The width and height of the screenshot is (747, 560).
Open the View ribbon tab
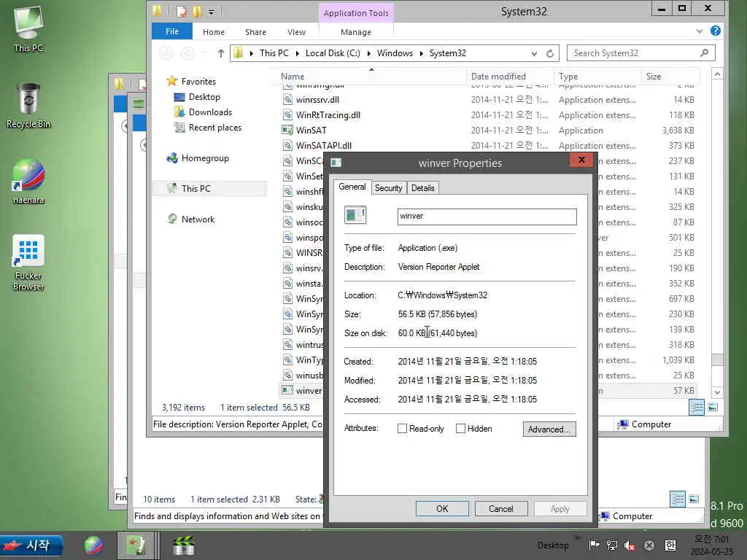tap(296, 32)
